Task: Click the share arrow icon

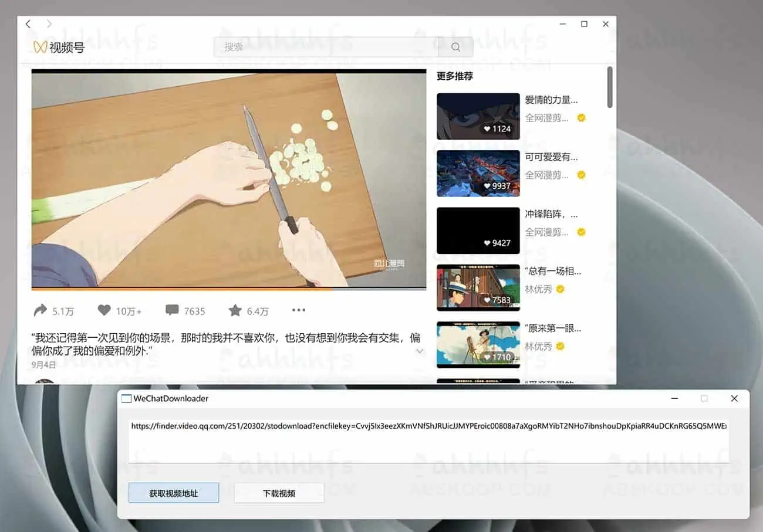Action: [40, 310]
